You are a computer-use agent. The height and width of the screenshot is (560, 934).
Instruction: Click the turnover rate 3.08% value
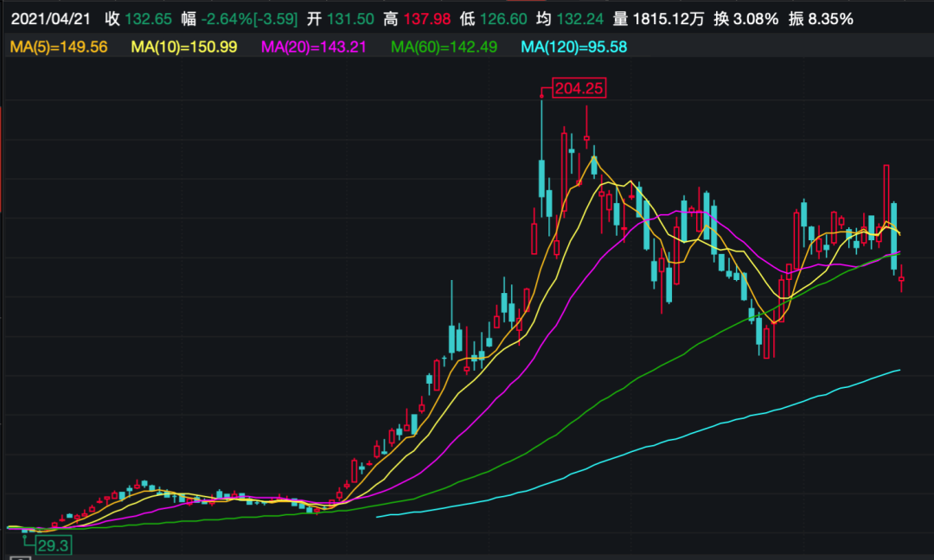click(758, 18)
